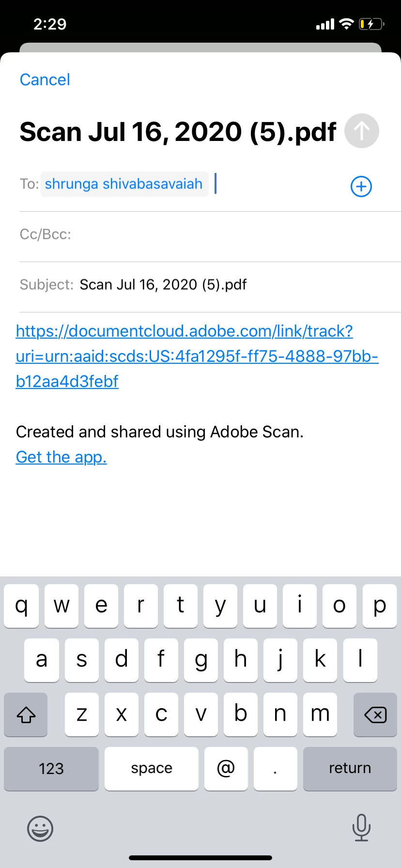
Task: Tap the send arrow button
Action: coord(361,131)
